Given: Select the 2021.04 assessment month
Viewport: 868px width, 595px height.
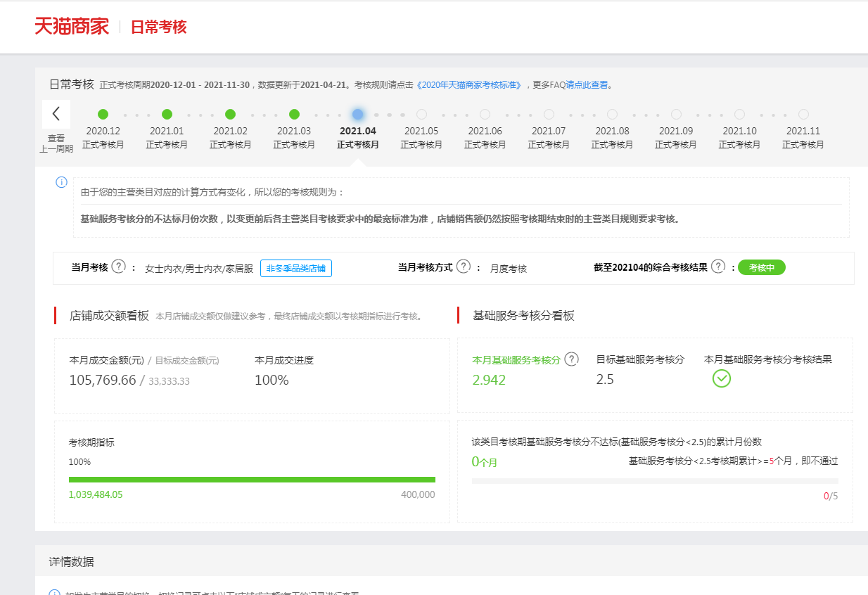Looking at the screenshot, I should tap(358, 137).
